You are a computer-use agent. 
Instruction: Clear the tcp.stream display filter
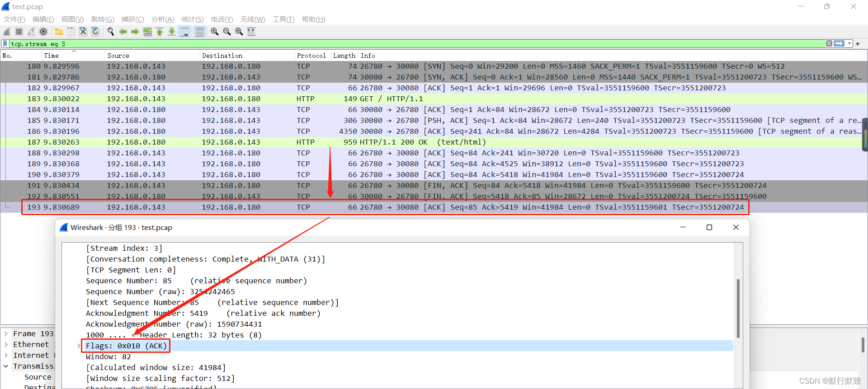(829, 44)
